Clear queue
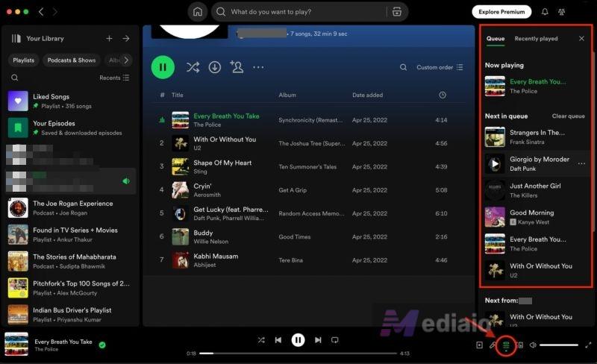Viewport: 597px width, 364px height. pos(568,116)
